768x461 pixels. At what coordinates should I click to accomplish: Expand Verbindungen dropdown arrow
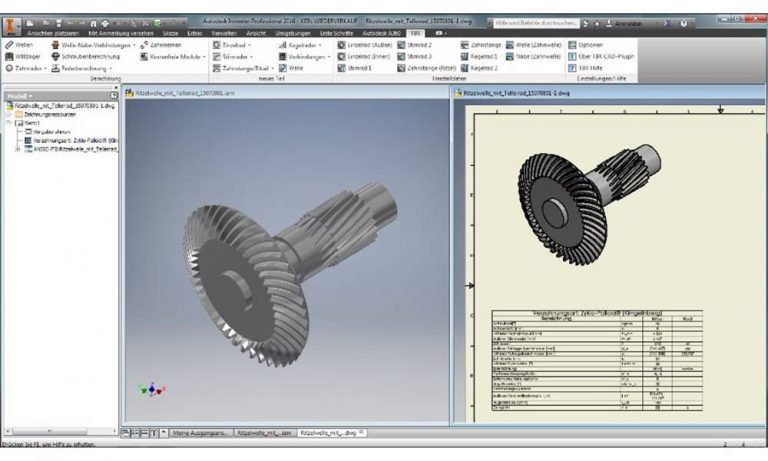tap(329, 57)
